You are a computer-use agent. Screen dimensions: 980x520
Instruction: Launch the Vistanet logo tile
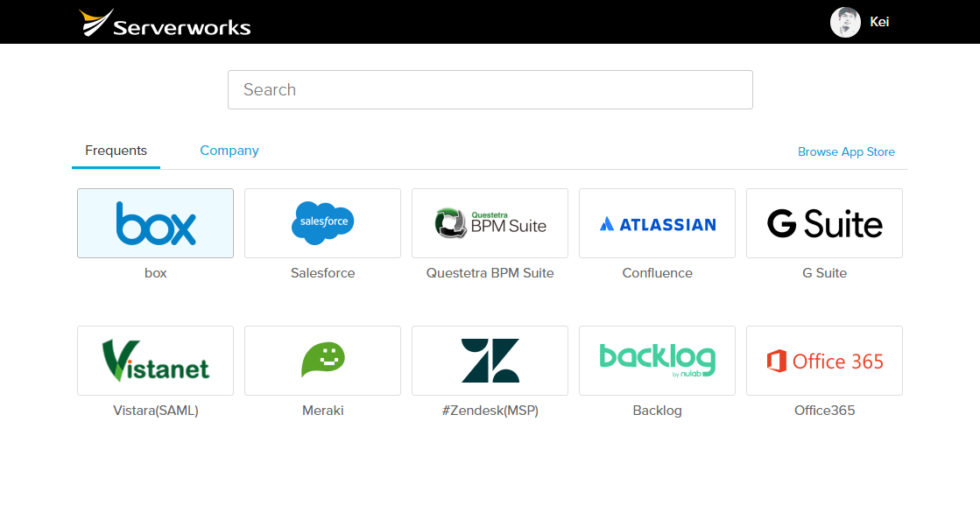(156, 361)
